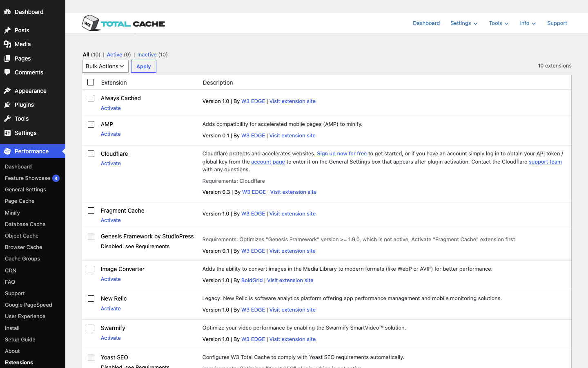
Task: Open Cache Groups submenu item
Action: [22, 259]
